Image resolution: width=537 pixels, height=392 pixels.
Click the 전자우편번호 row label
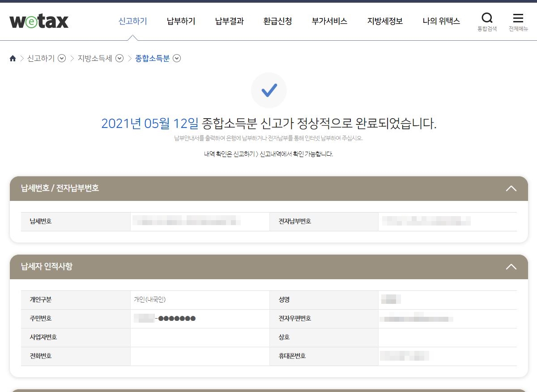(x=295, y=319)
